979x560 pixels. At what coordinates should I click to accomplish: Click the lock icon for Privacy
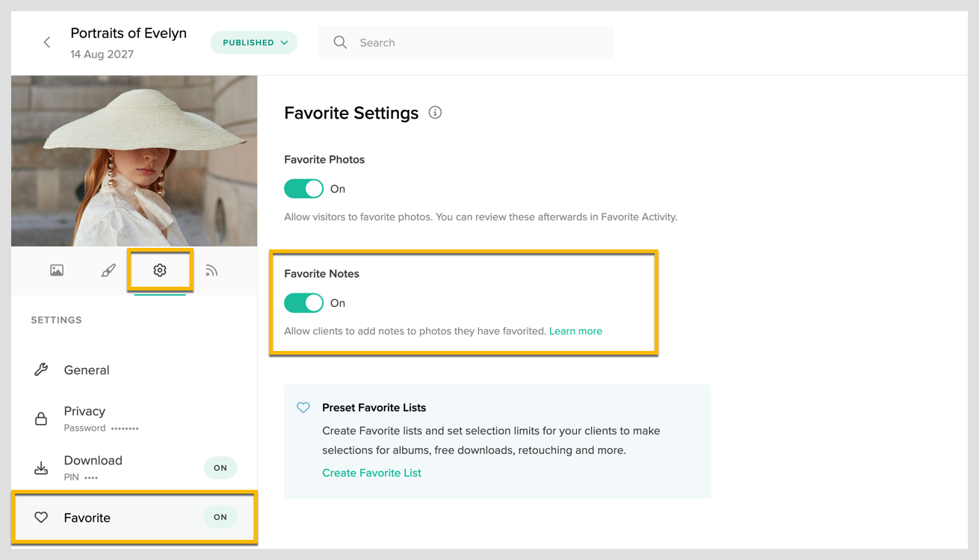[41, 419]
